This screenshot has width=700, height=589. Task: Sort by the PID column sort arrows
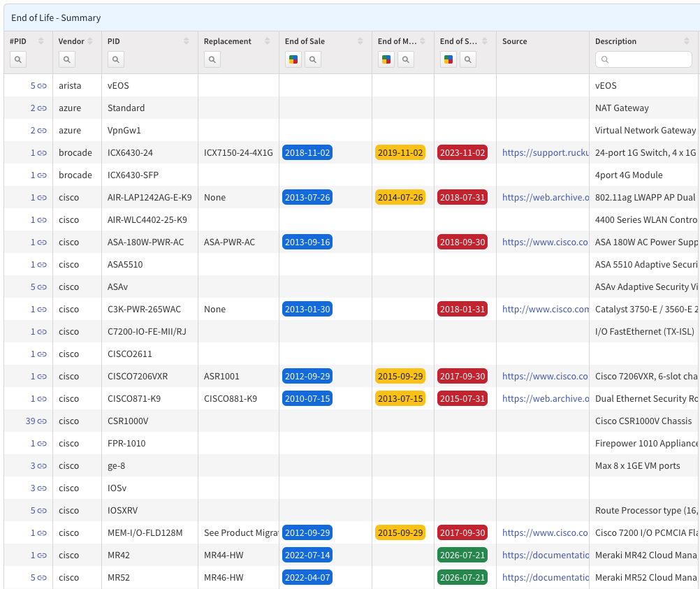[186, 41]
